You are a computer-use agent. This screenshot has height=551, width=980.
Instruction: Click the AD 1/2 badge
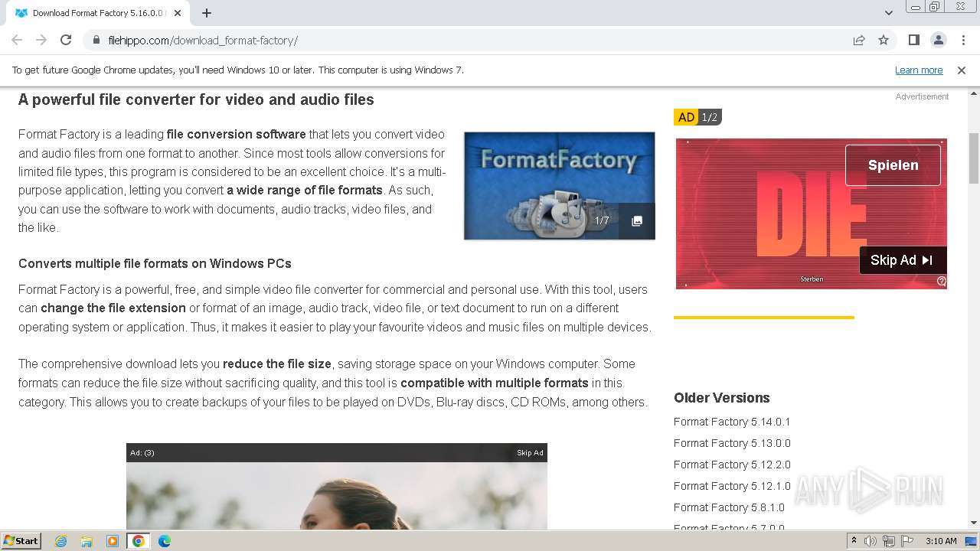(697, 117)
